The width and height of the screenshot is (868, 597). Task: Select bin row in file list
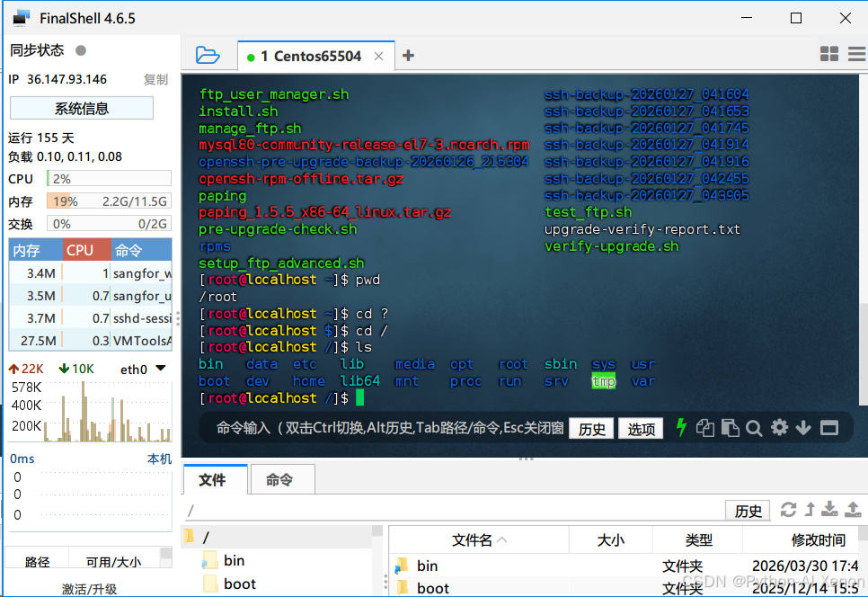point(624,566)
